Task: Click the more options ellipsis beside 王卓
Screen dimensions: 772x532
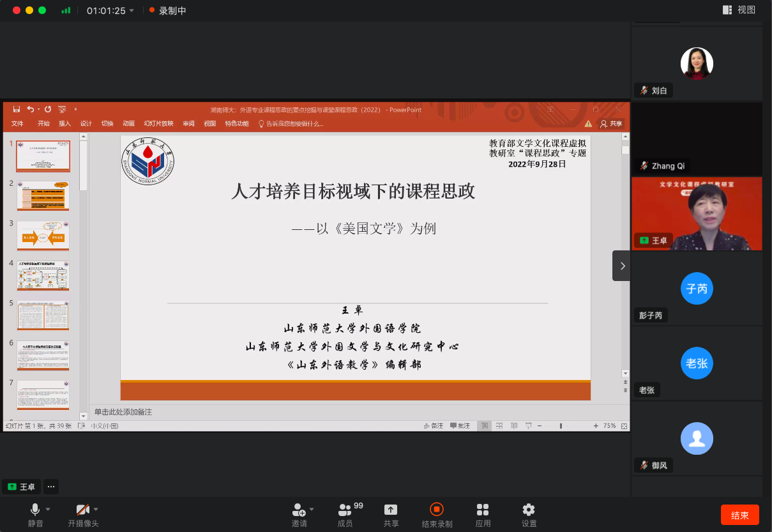Action: [51, 487]
